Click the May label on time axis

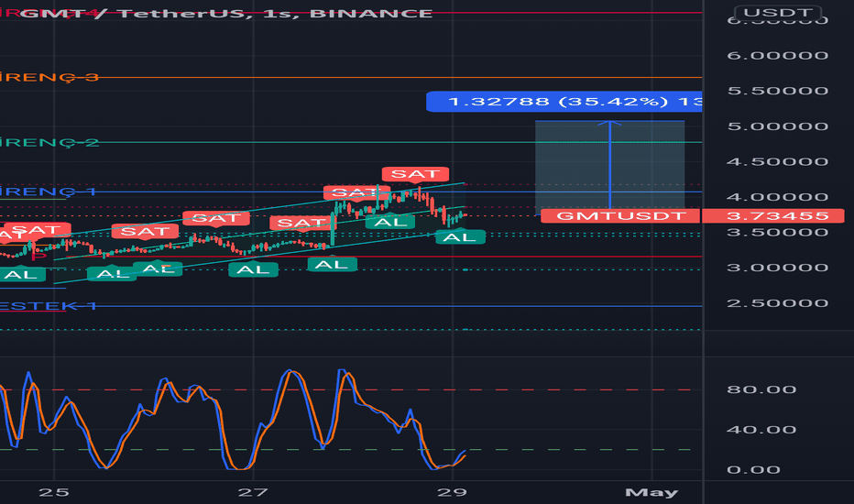pos(651,493)
